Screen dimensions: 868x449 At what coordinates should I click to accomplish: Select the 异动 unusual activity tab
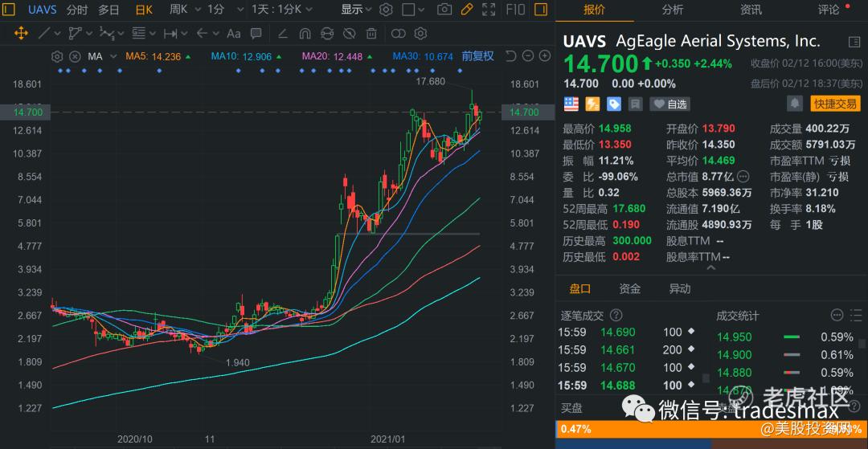[680, 288]
